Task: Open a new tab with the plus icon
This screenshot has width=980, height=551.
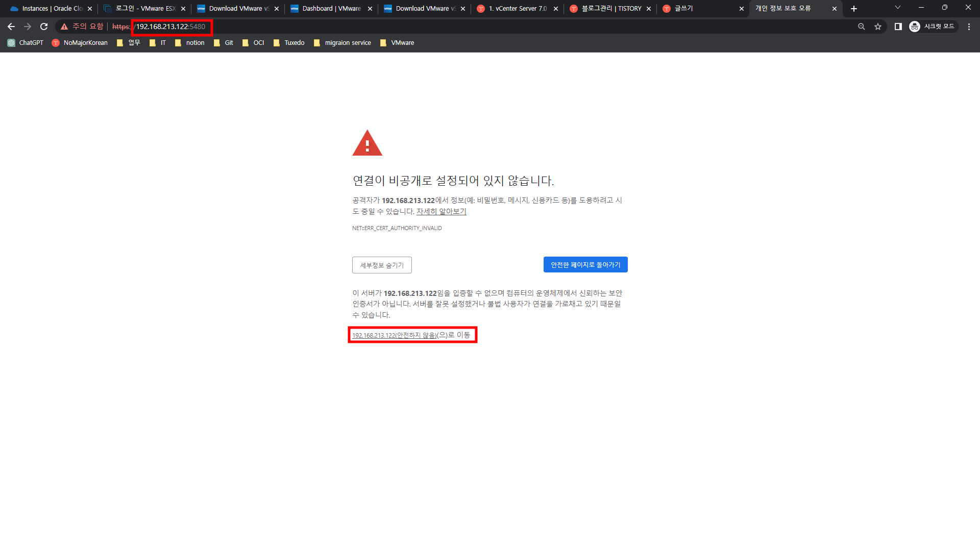Action: [854, 9]
